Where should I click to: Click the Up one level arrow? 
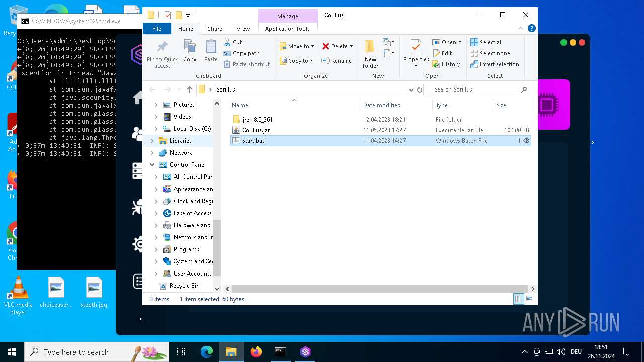[x=189, y=89]
